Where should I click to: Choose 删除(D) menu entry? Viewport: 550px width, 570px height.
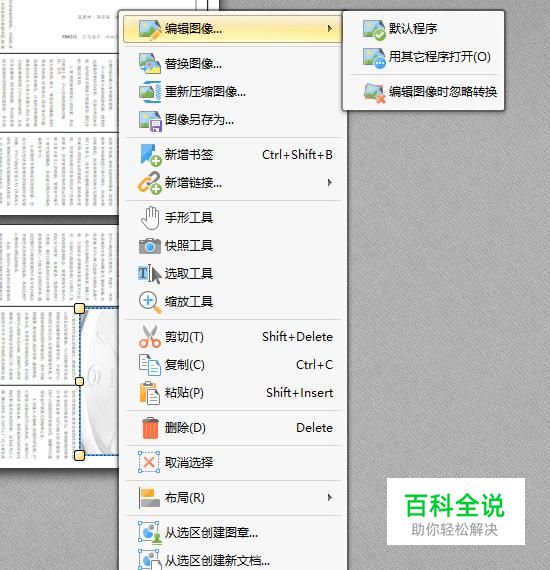point(233,428)
